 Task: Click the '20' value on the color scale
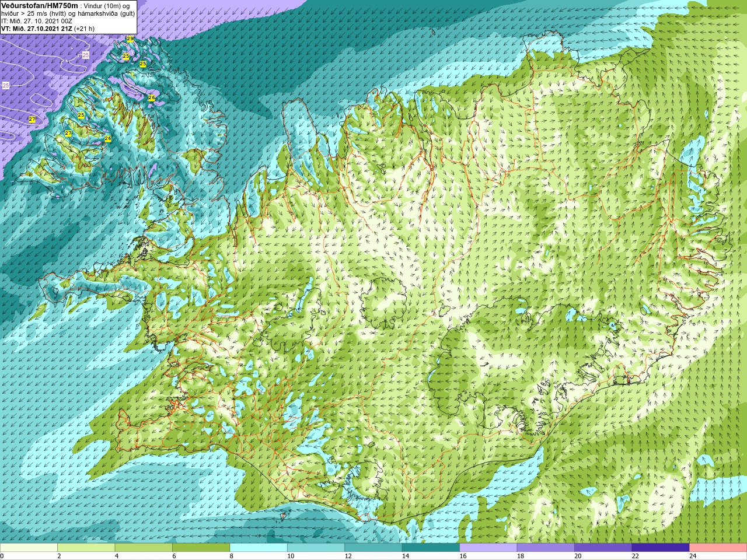[x=578, y=556]
